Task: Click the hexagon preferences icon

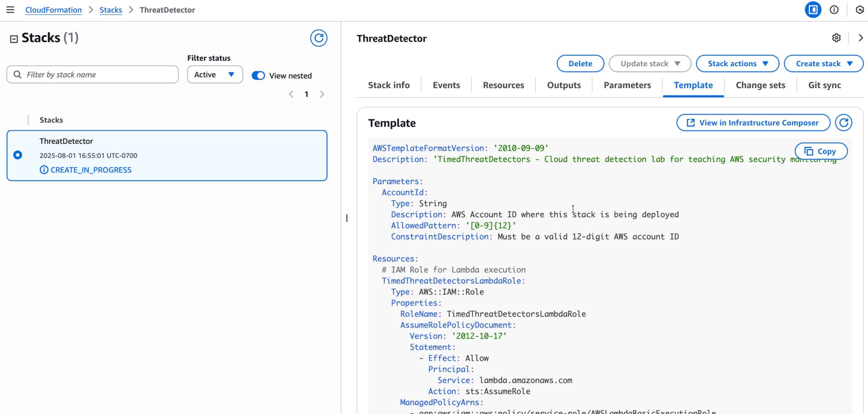Action: [860, 9]
